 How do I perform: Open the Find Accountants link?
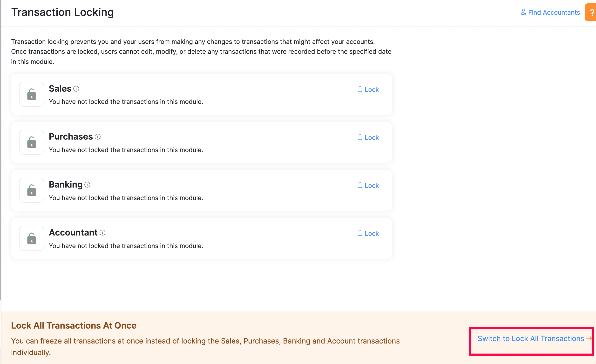tap(550, 12)
